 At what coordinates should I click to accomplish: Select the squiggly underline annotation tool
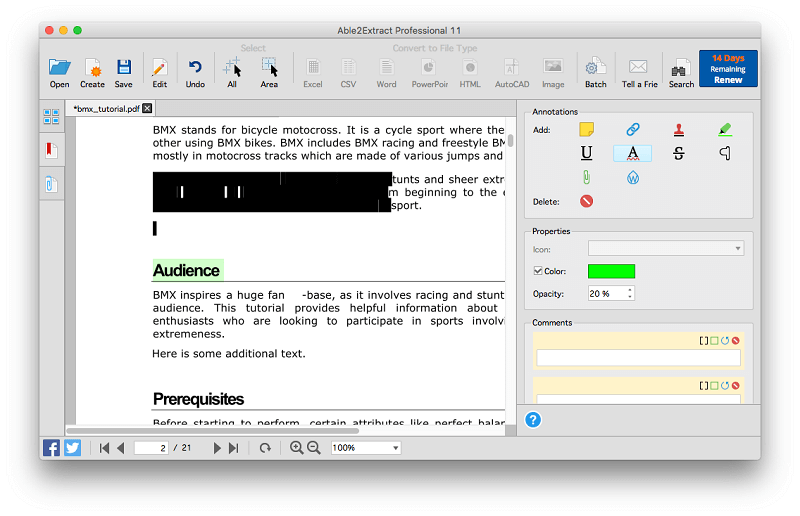[x=633, y=153]
